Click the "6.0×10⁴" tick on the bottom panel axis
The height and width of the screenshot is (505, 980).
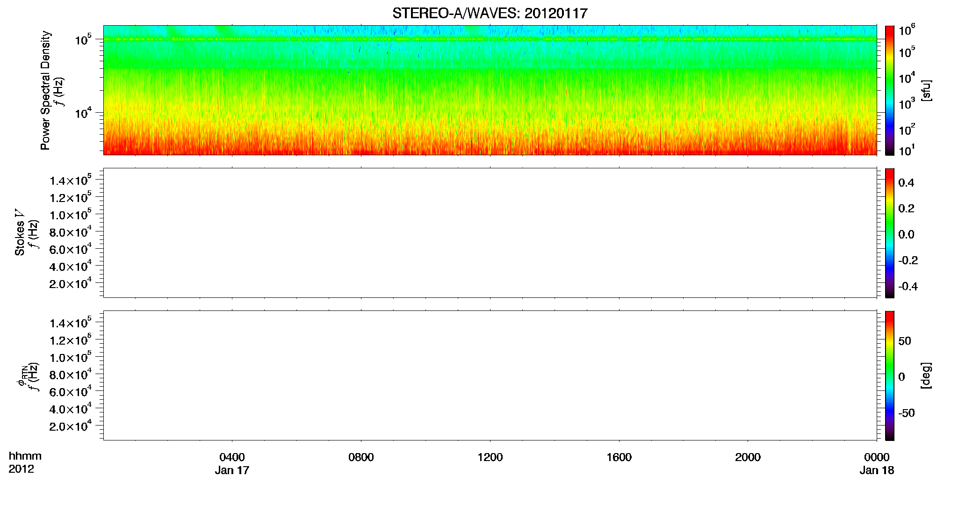(71, 392)
